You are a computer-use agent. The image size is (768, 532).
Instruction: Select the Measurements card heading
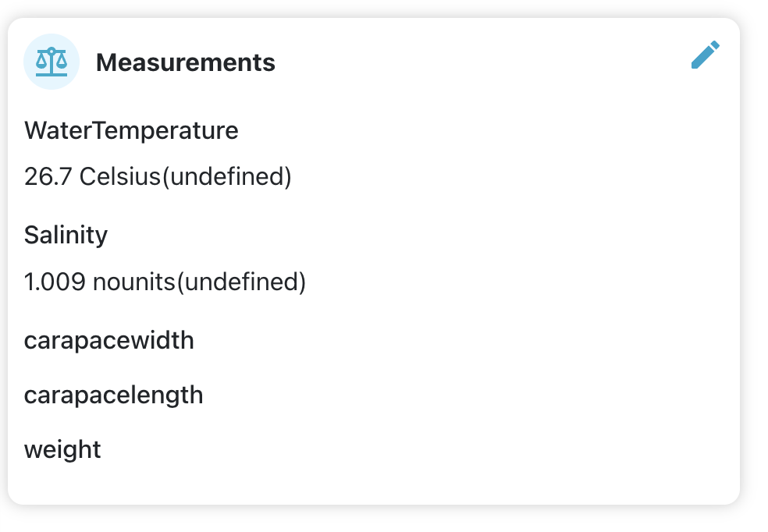185,62
